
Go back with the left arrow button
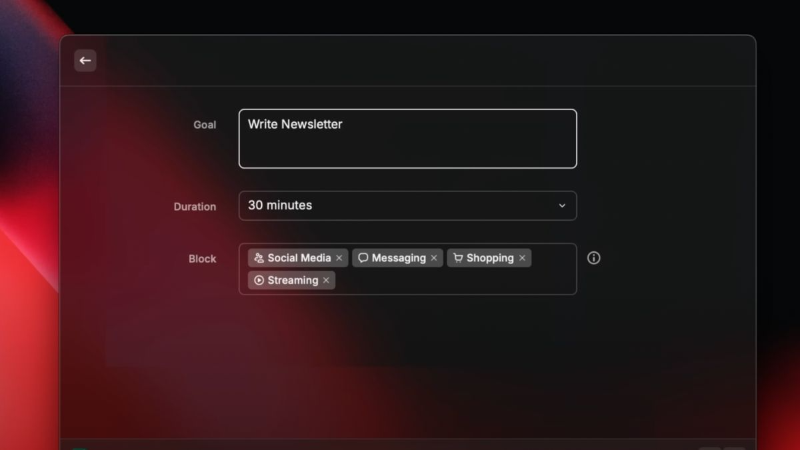pos(85,61)
